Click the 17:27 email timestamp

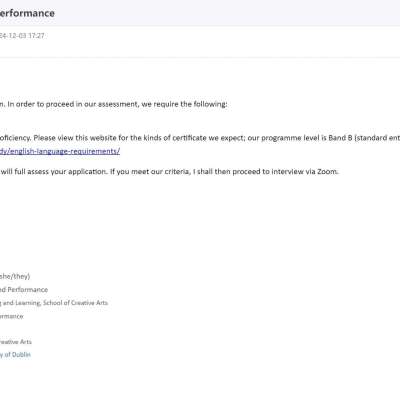click(36, 36)
